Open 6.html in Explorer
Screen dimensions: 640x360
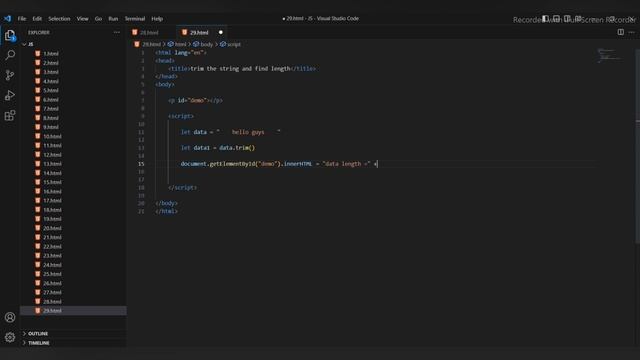pyautogui.click(x=51, y=100)
